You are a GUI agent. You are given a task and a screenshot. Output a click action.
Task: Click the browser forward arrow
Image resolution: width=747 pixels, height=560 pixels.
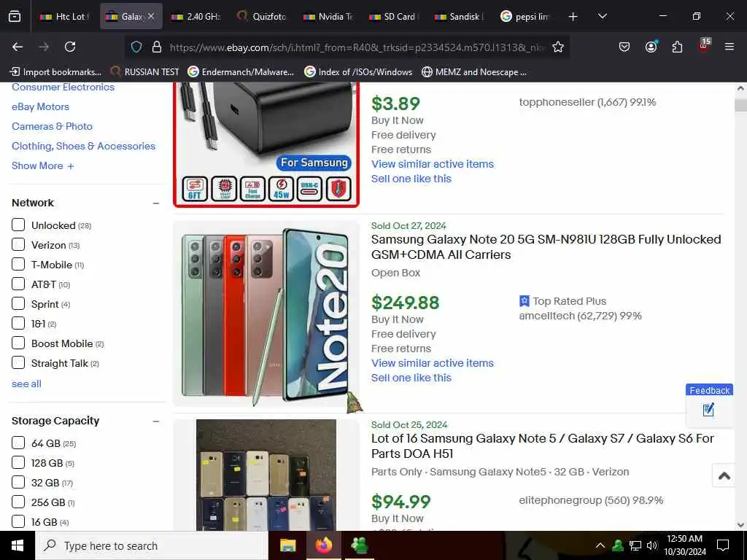44,47
